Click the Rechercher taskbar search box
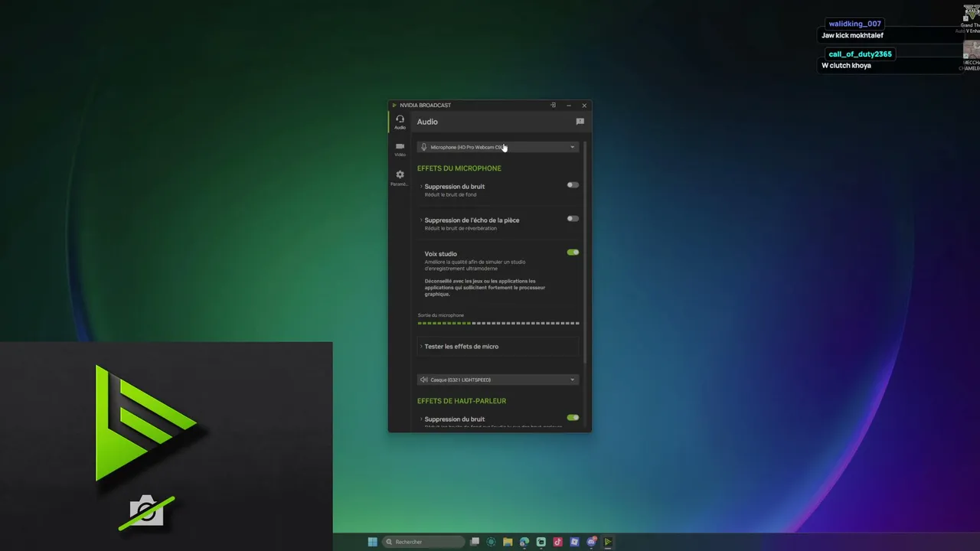Viewport: 980px width, 551px height. tap(423, 542)
